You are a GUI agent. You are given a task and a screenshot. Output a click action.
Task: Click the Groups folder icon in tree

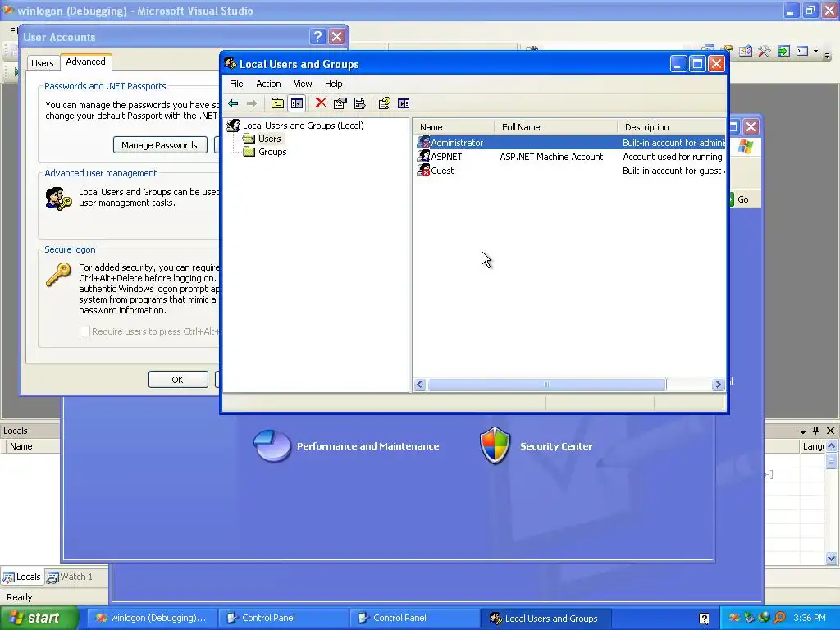click(249, 152)
